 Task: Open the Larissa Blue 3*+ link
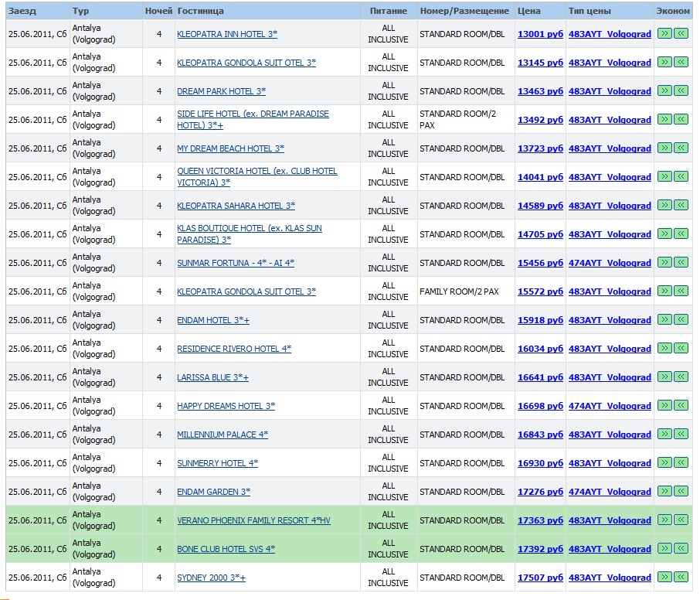pos(212,377)
